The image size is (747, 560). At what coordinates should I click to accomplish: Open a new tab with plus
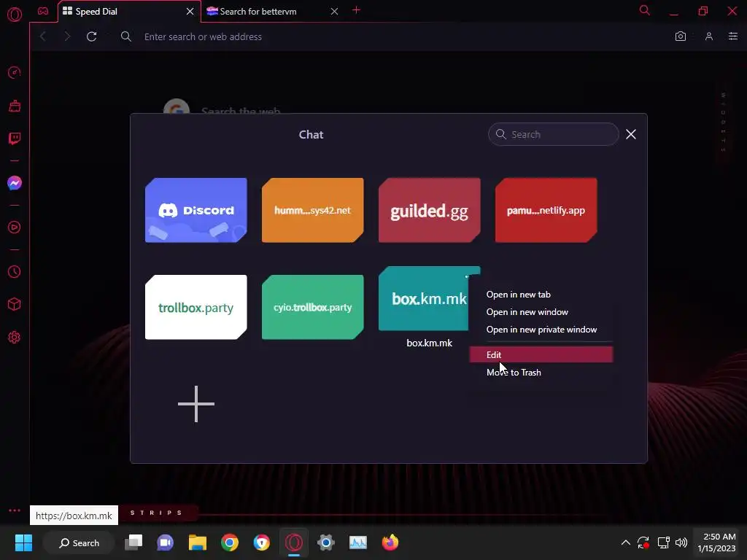[x=356, y=10]
